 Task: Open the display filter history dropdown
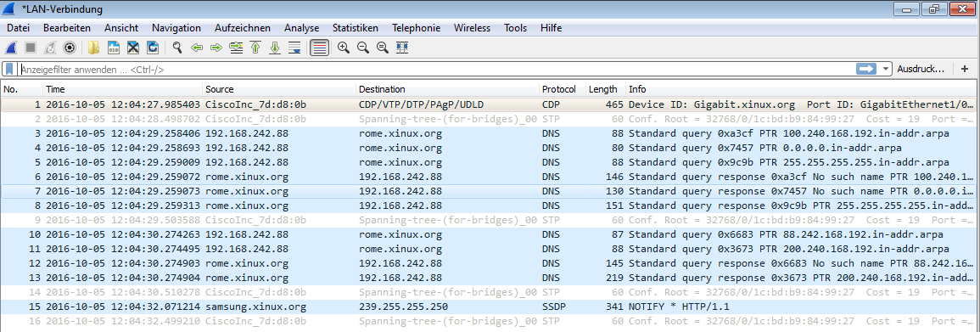point(886,70)
